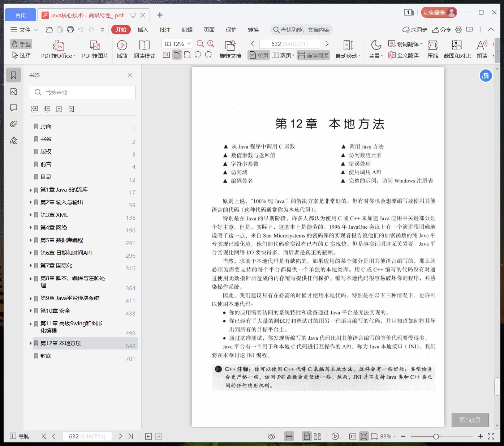This screenshot has height=446, width=504.
Task: Open the thumbnail panel sidebar icon
Action: tap(14, 92)
